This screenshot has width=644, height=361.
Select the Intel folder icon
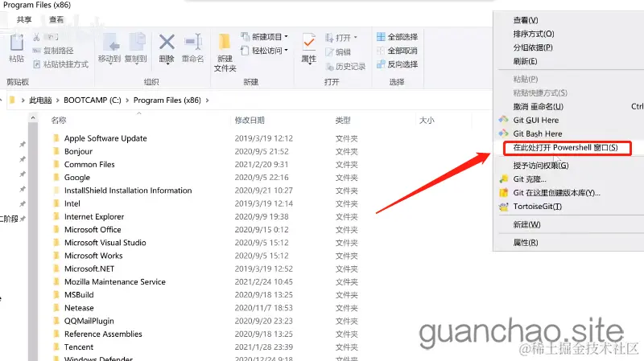(56, 203)
